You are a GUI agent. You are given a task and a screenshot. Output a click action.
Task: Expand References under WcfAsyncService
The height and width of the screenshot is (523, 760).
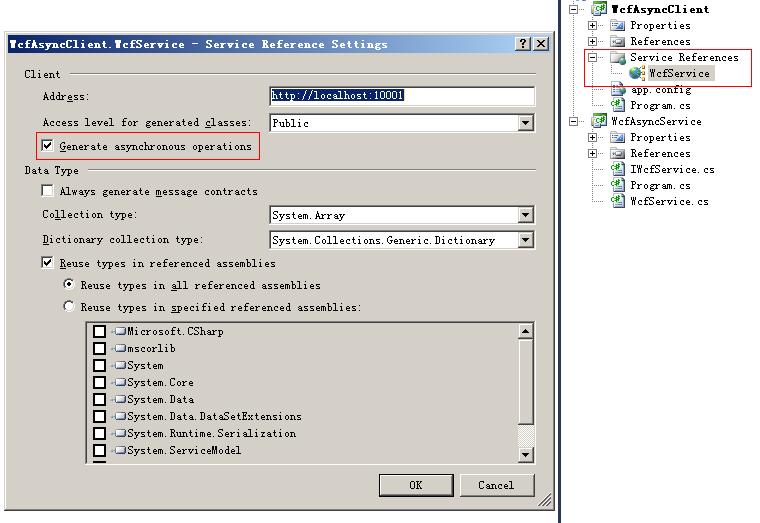[592, 153]
